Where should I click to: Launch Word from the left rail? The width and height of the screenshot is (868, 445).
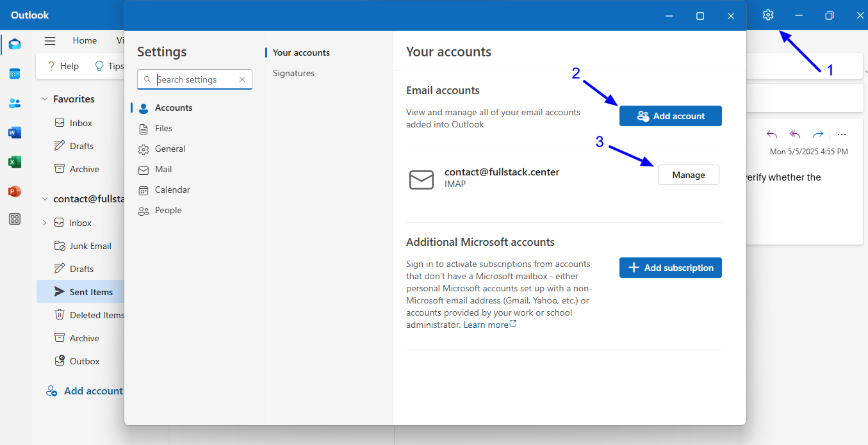tap(15, 133)
